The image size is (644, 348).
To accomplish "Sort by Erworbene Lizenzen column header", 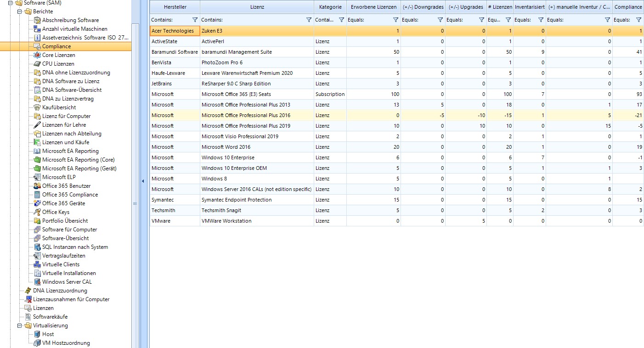I will [373, 7].
